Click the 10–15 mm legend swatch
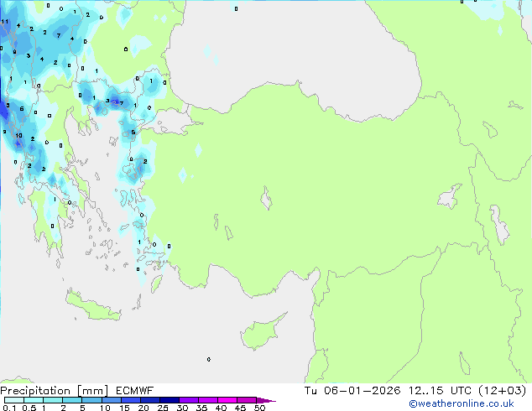The height and width of the screenshot is (411, 532). coord(112,400)
